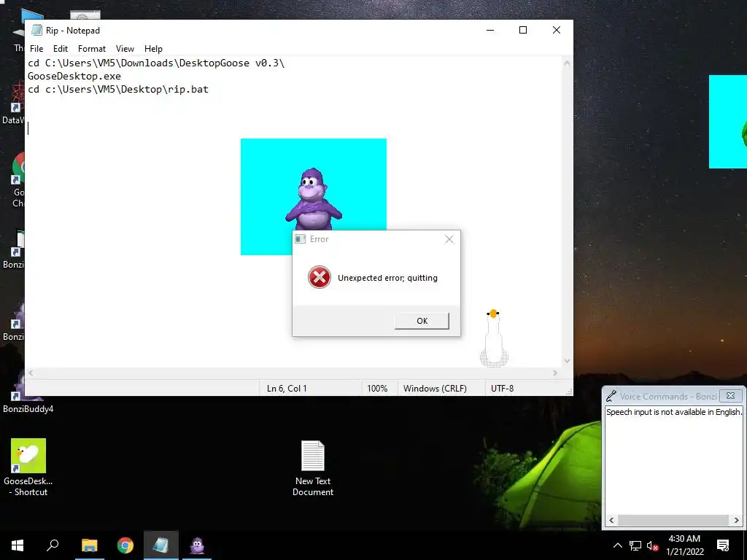This screenshot has width=747, height=560.
Task: Click OK in the Error dialog
Action: click(x=422, y=321)
